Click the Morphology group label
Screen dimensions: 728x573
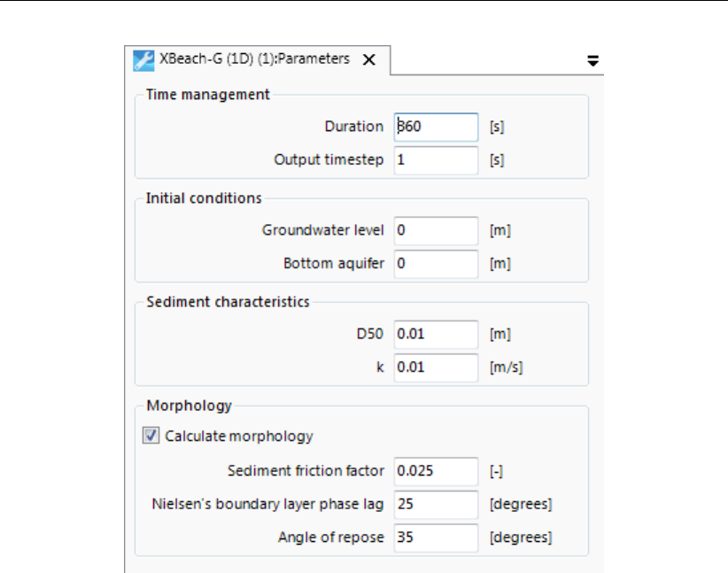pyautogui.click(x=189, y=406)
